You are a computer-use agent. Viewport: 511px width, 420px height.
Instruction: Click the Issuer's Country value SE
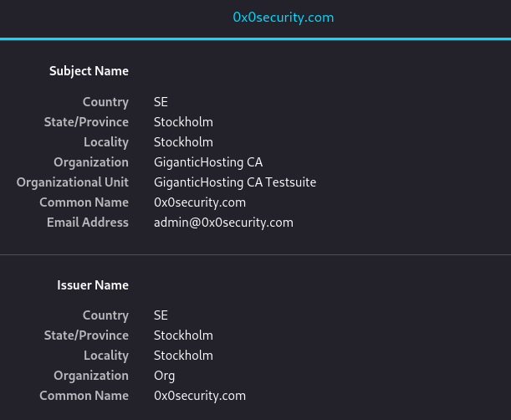[x=161, y=315]
